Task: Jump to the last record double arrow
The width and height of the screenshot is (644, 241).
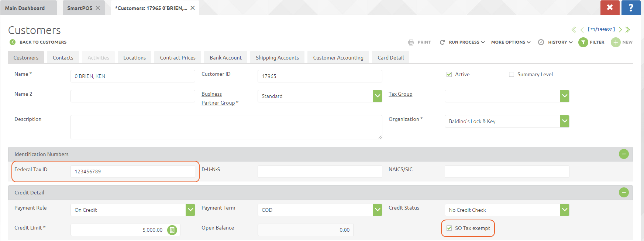Action: 628,30
